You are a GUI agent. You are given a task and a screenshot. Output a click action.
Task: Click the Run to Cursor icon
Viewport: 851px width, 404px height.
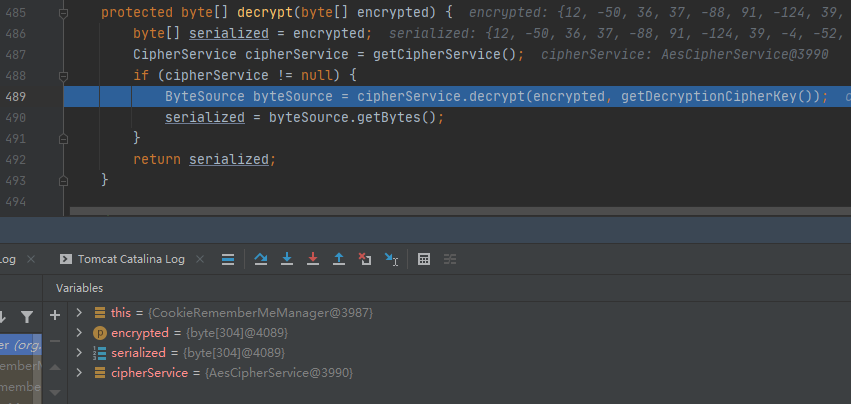pyautogui.click(x=392, y=259)
